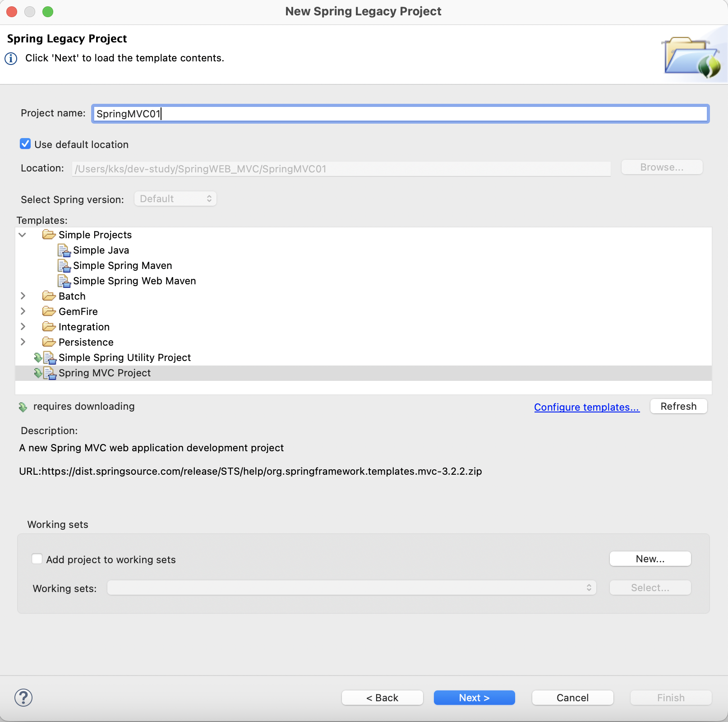Select the Simple Spring Maven template
The width and height of the screenshot is (728, 722).
[x=123, y=265]
